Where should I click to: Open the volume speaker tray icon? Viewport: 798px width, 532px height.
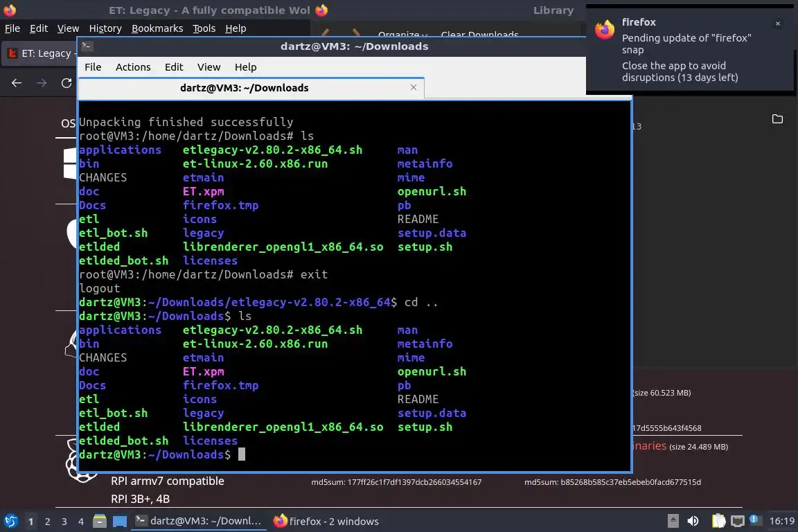click(693, 521)
